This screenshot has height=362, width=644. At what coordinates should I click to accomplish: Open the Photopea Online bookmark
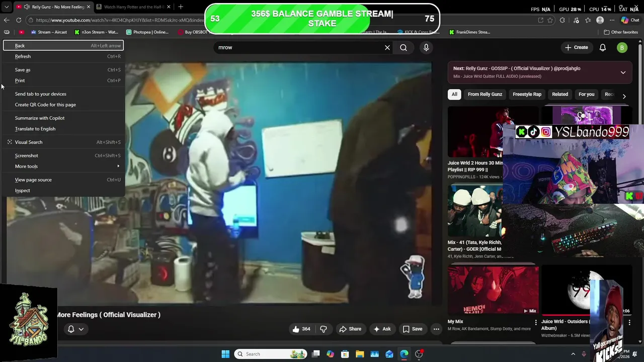[x=147, y=32]
